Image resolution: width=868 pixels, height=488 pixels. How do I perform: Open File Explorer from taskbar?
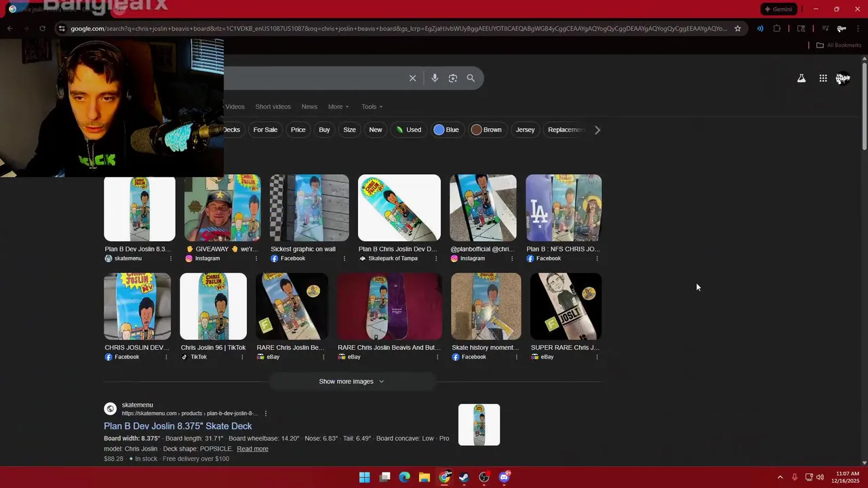click(424, 477)
